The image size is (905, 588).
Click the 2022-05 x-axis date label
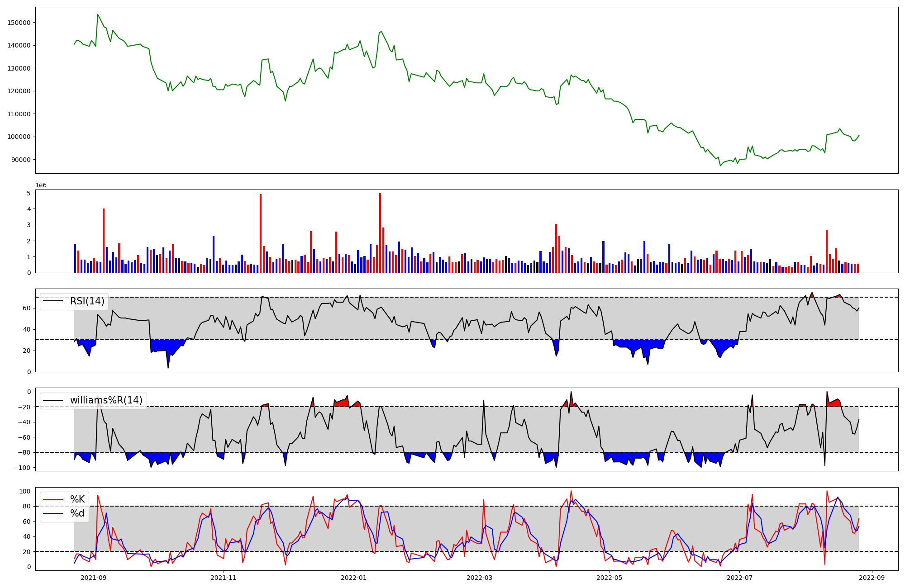[x=609, y=578]
